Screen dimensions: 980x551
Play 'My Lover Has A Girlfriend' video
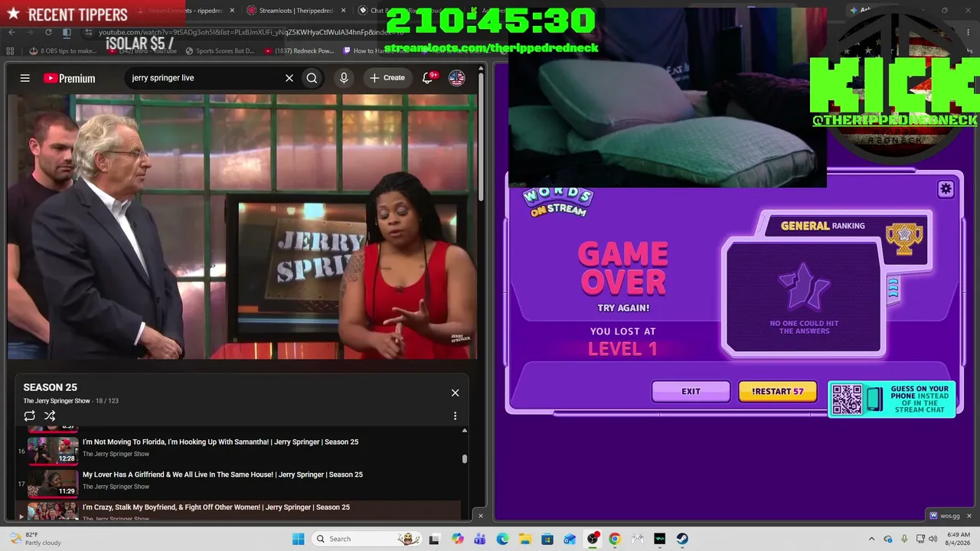[x=223, y=474]
